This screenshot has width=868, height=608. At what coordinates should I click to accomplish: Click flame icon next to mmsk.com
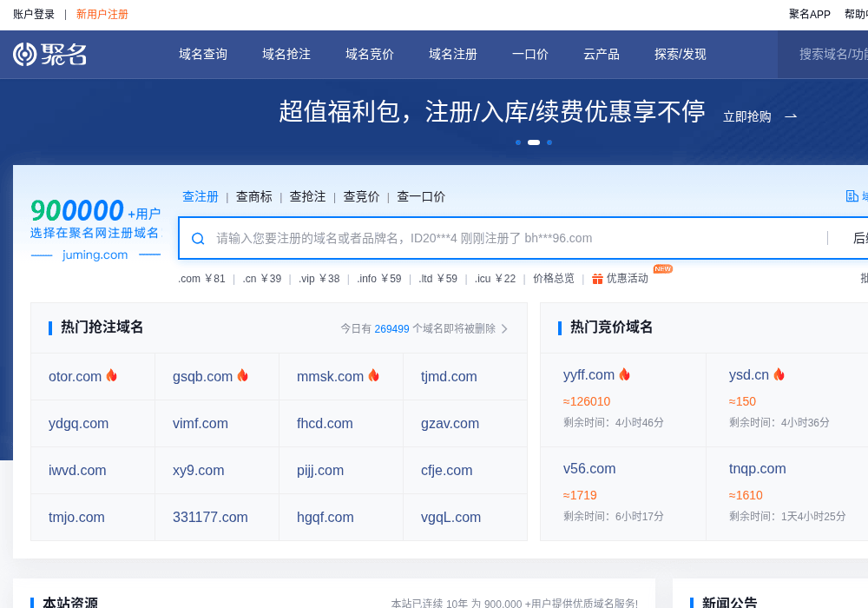click(373, 375)
